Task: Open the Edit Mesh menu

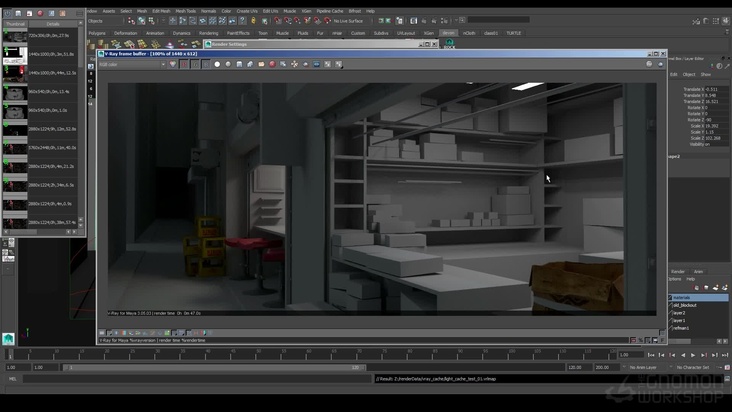Action: click(x=161, y=11)
